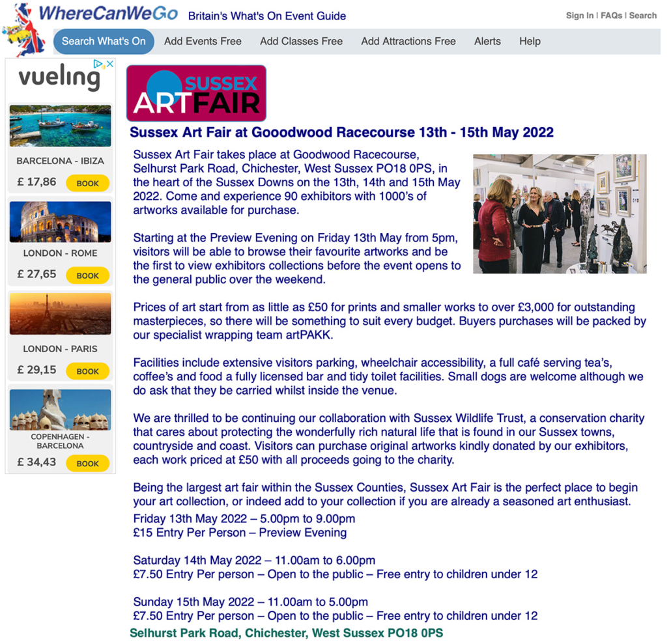
Task: Click the paragraph about visitors parking facilities
Action: (388, 376)
